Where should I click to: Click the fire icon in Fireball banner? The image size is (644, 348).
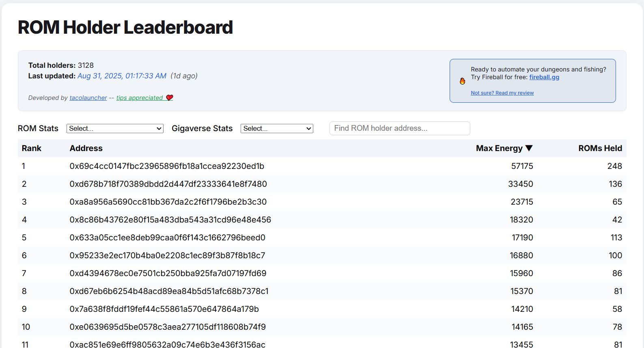point(462,81)
